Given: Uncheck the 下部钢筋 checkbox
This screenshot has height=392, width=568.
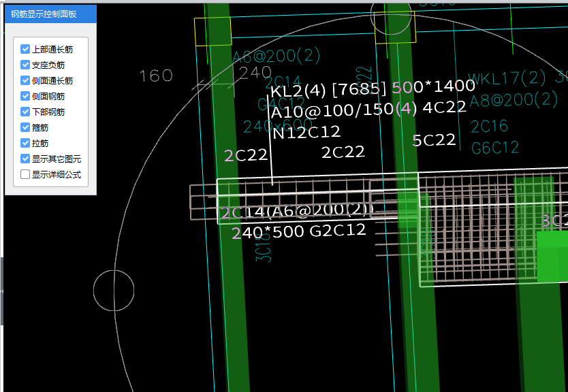Looking at the screenshot, I should pos(25,112).
